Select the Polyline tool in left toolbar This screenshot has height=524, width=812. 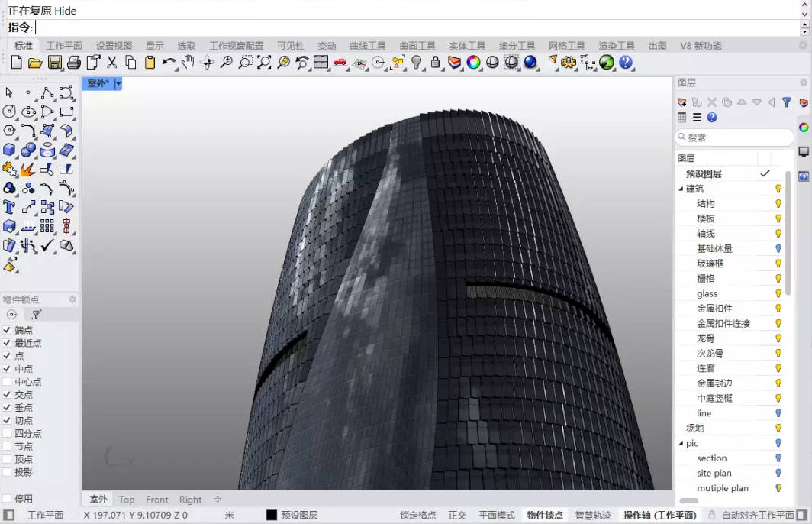tap(47, 92)
